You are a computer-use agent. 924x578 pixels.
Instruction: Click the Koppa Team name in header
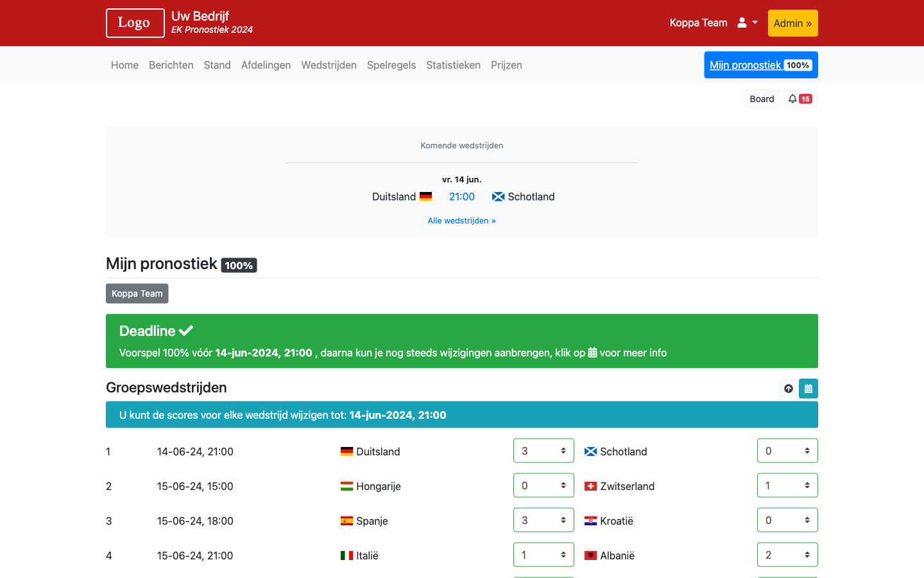(x=698, y=22)
